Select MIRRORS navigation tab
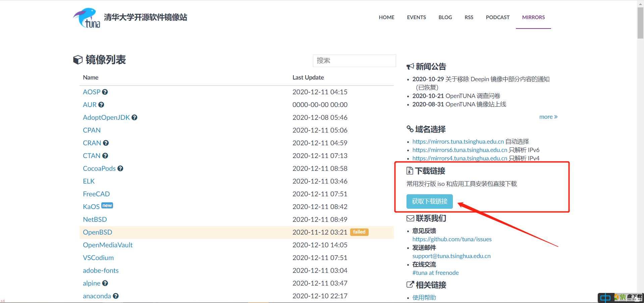The height and width of the screenshot is (303, 644). click(x=533, y=17)
